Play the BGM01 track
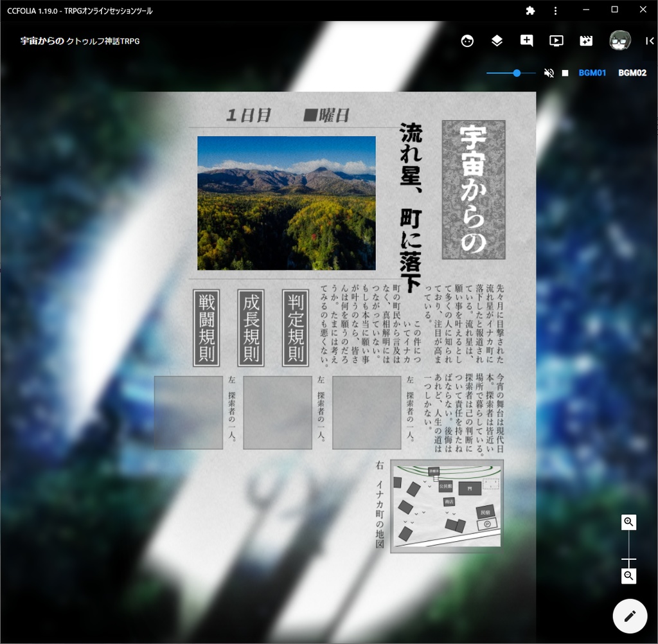This screenshot has width=658, height=644. coord(592,73)
